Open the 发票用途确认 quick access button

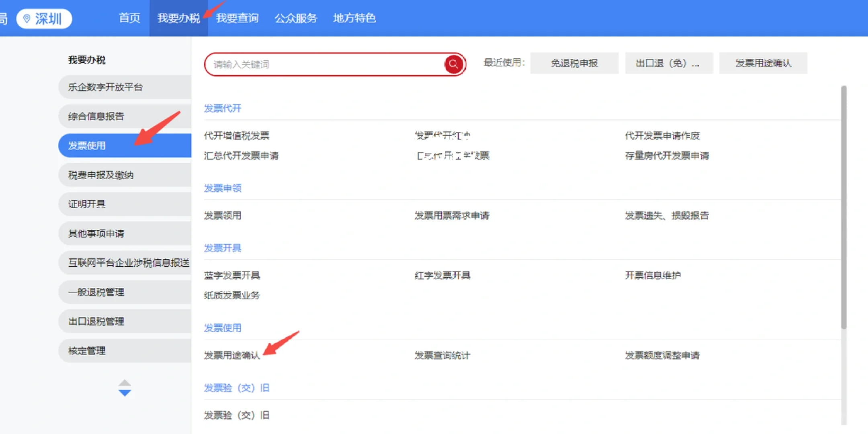(763, 63)
